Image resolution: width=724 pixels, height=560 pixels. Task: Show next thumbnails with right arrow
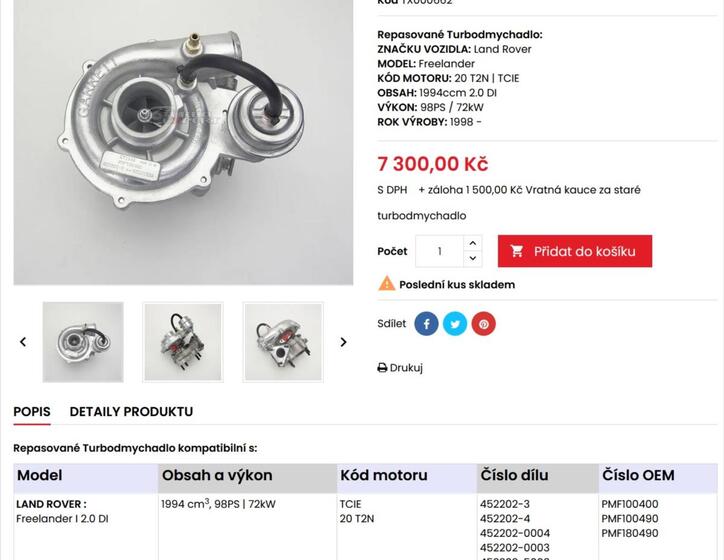coord(343,342)
